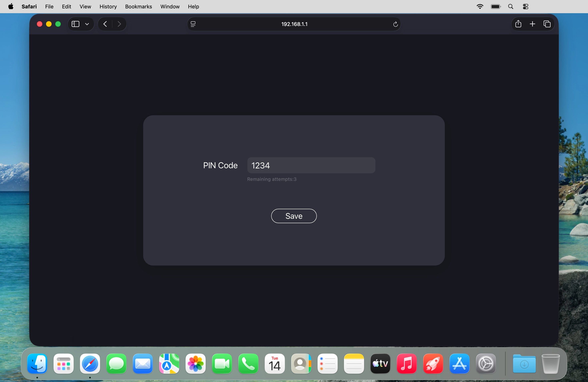Viewport: 588px width, 382px height.
Task: Open the History menu
Action: click(x=108, y=7)
